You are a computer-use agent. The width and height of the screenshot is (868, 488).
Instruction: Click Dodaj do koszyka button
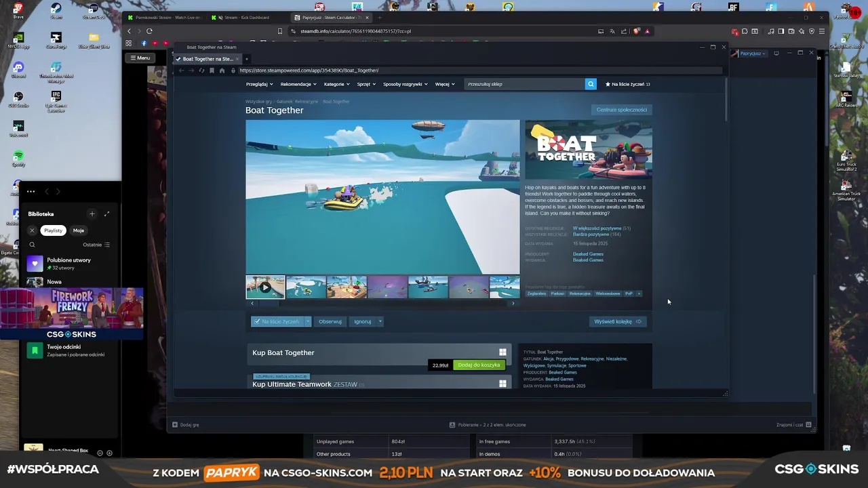pos(479,365)
